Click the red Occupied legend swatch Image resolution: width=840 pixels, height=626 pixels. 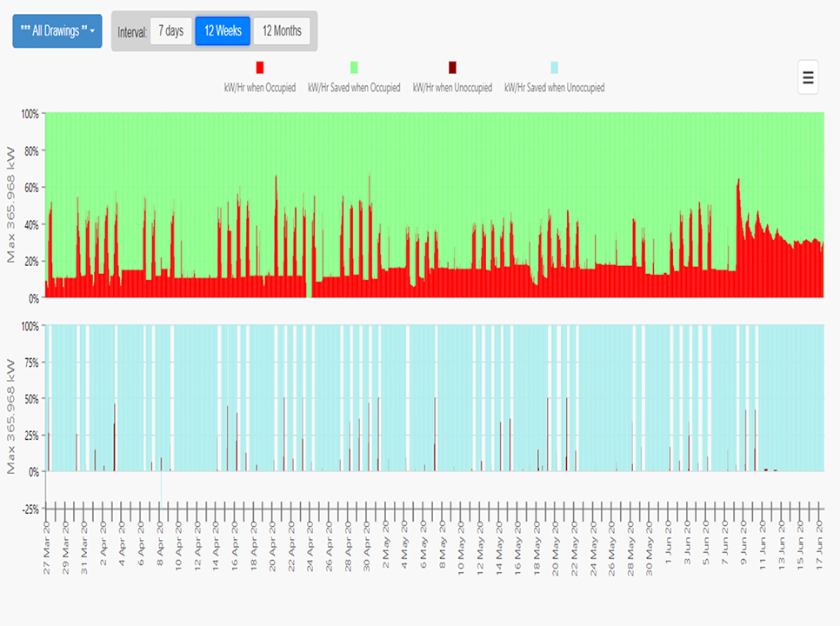coord(259,69)
